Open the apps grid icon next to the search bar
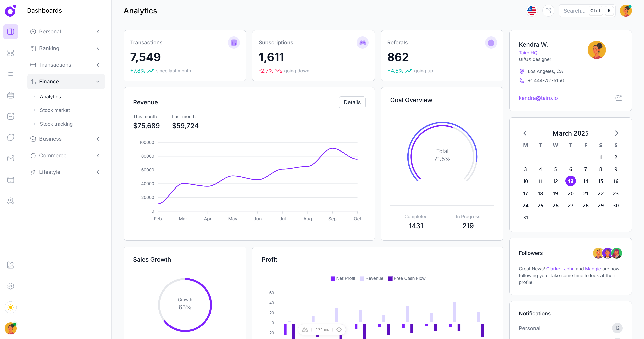Viewport: 644px width, 339px height. (548, 10)
